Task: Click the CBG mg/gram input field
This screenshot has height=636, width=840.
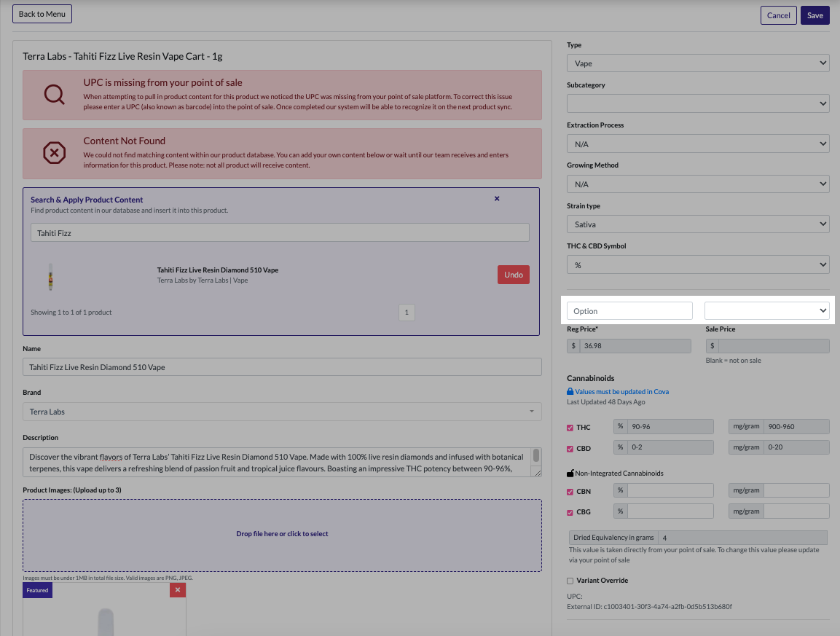Action: [x=796, y=511]
